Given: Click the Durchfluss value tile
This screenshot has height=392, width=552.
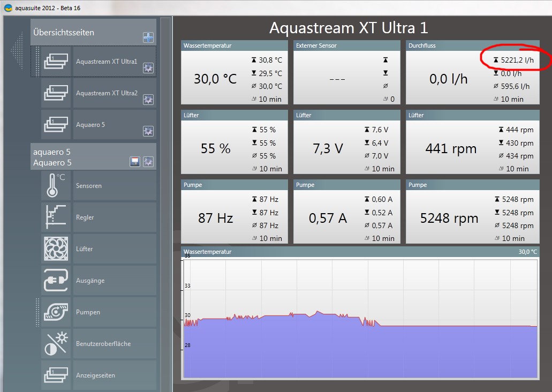Looking at the screenshot, I should [x=448, y=78].
